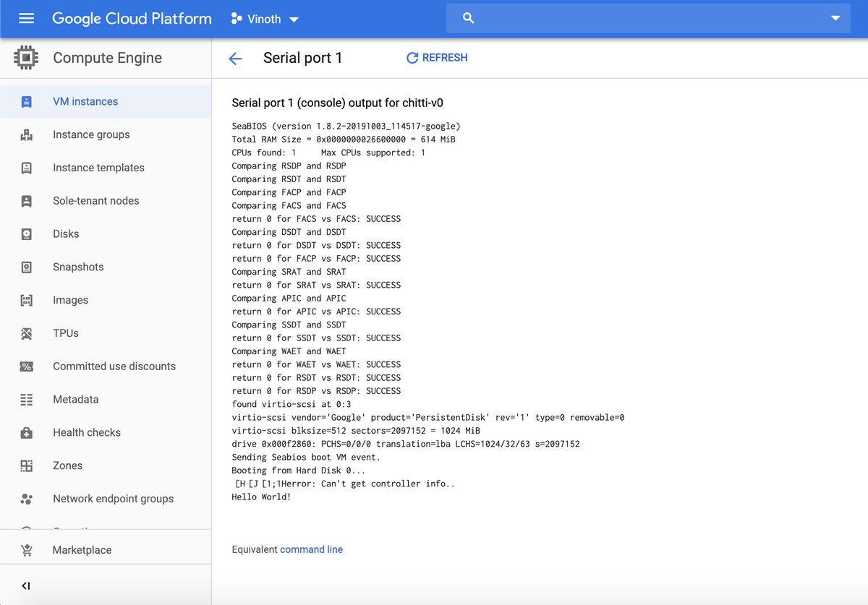The width and height of the screenshot is (868, 605).
Task: Collapse the sidebar with the arrow icon
Action: (x=26, y=585)
